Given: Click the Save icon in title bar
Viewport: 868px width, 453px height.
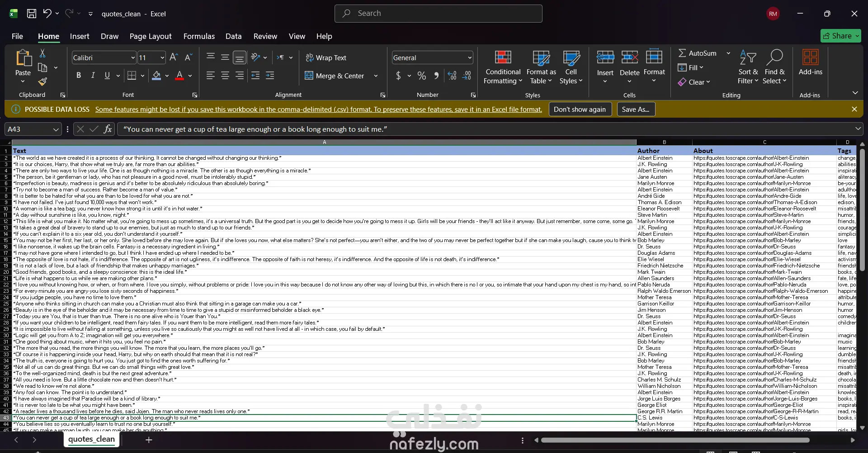Looking at the screenshot, I should (x=32, y=14).
